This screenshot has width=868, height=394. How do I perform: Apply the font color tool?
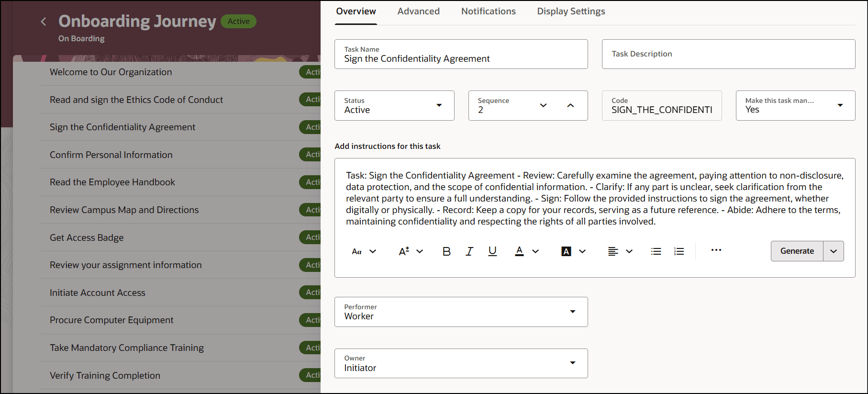(519, 251)
